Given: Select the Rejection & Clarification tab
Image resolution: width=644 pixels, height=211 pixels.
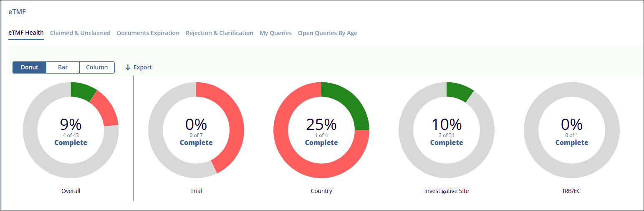Looking at the screenshot, I should [x=220, y=33].
